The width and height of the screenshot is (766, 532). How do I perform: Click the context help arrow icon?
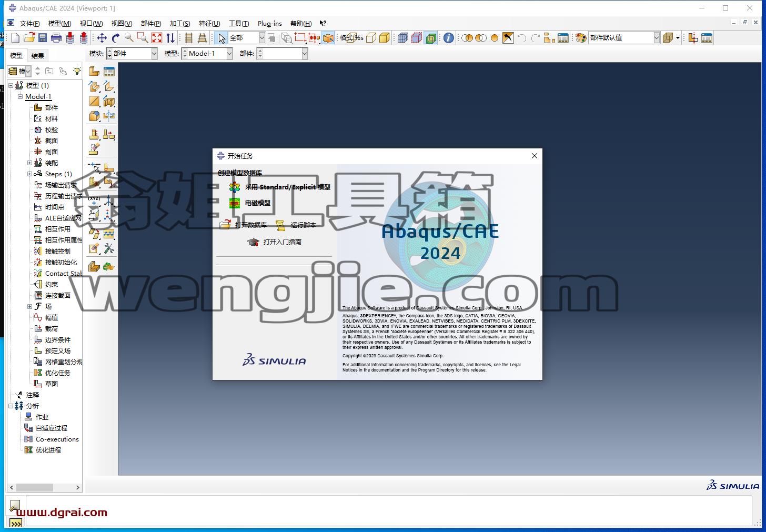323,23
